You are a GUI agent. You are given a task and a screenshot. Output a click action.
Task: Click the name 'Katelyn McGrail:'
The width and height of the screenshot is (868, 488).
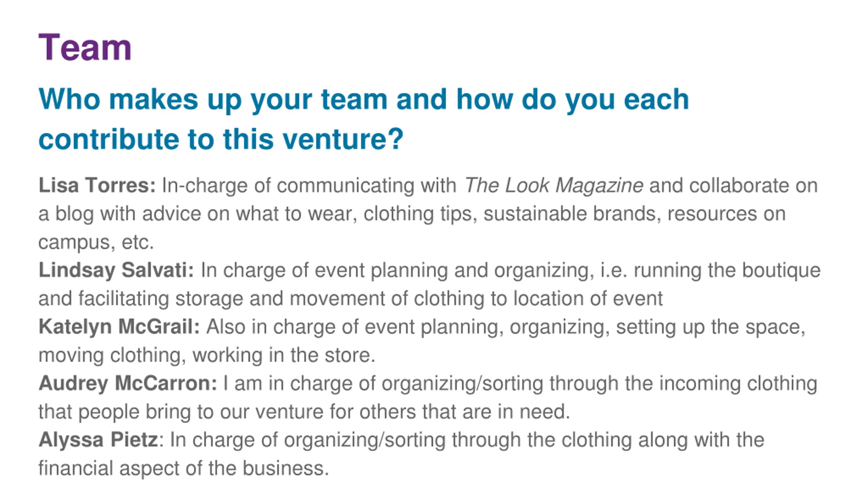(x=119, y=327)
